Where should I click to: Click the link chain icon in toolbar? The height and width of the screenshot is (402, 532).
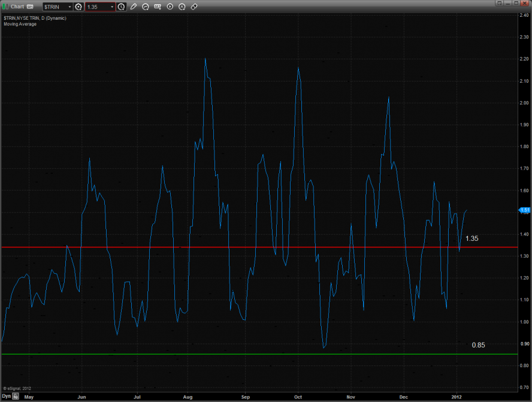pos(194,7)
